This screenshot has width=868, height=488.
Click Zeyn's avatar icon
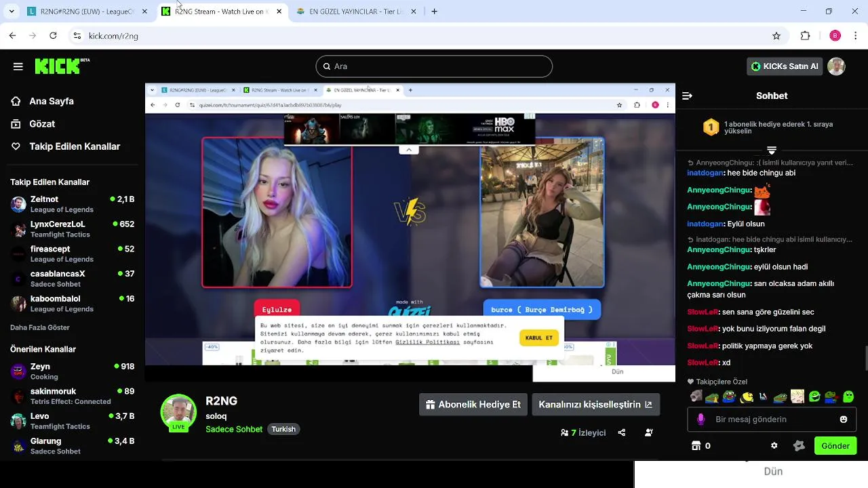(18, 371)
